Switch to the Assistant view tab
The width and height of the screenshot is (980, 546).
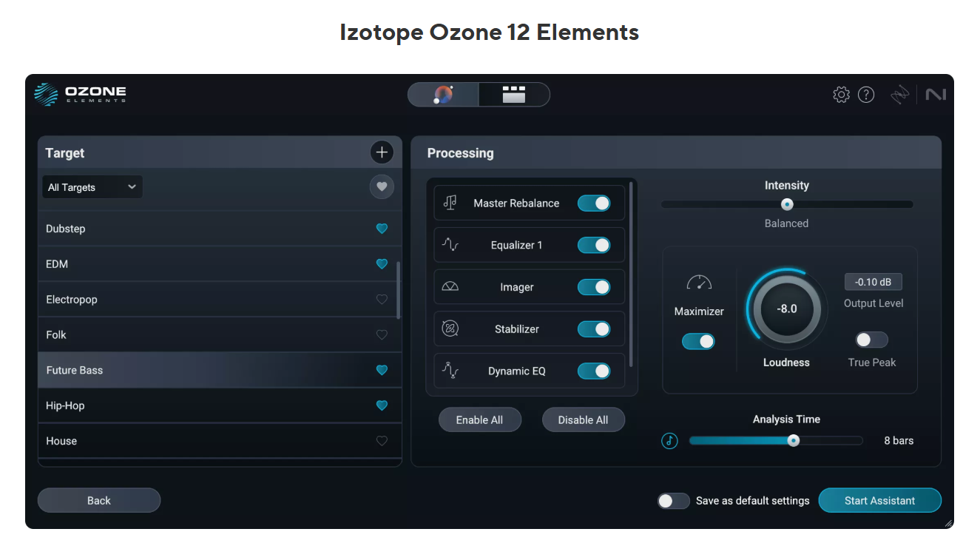[443, 95]
